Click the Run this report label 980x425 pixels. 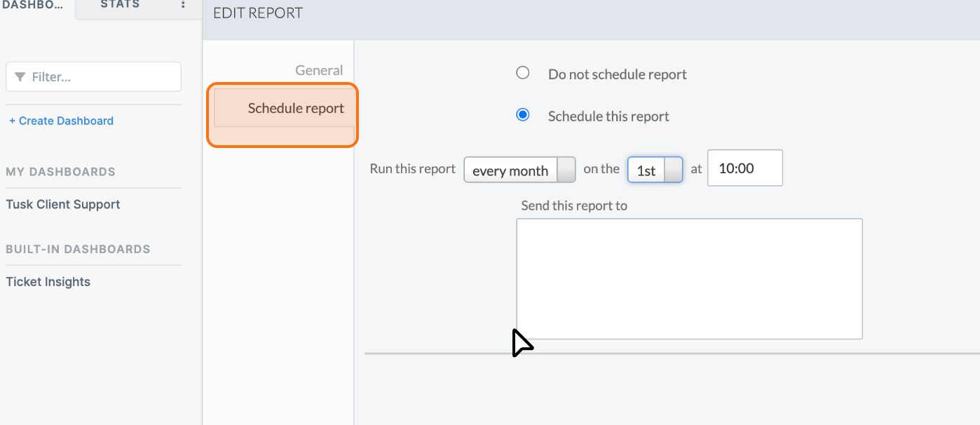[x=413, y=169]
